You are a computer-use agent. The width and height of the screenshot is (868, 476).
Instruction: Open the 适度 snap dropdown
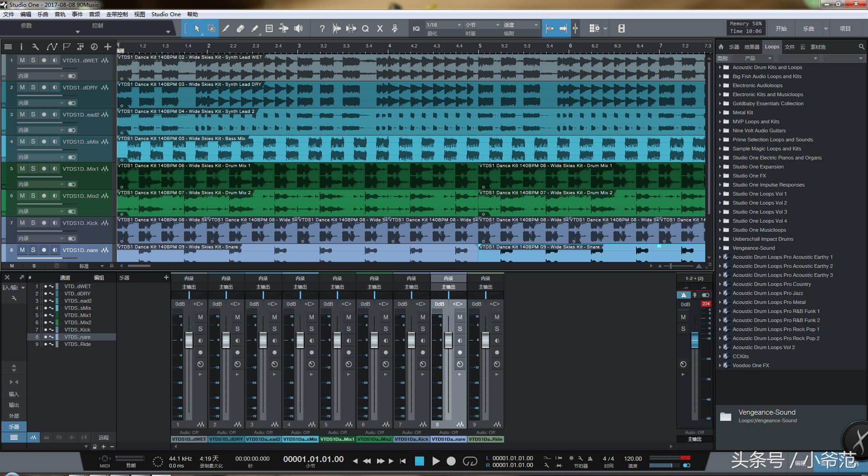[521, 25]
